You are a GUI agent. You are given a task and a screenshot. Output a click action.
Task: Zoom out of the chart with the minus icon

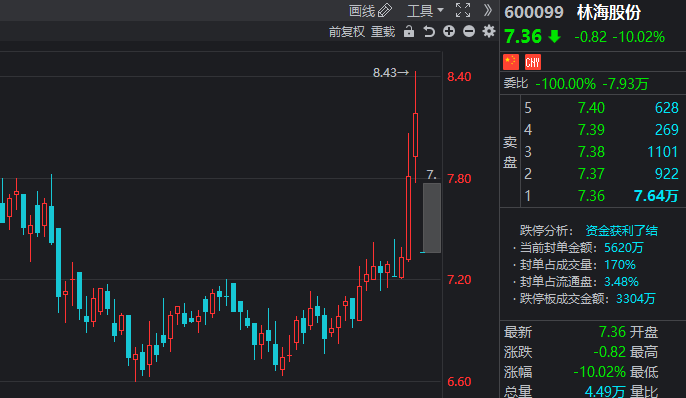(x=469, y=31)
